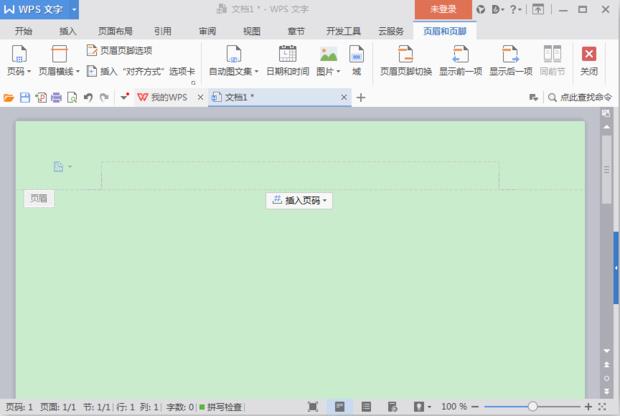Switch to full screen view in status bar

point(313,407)
